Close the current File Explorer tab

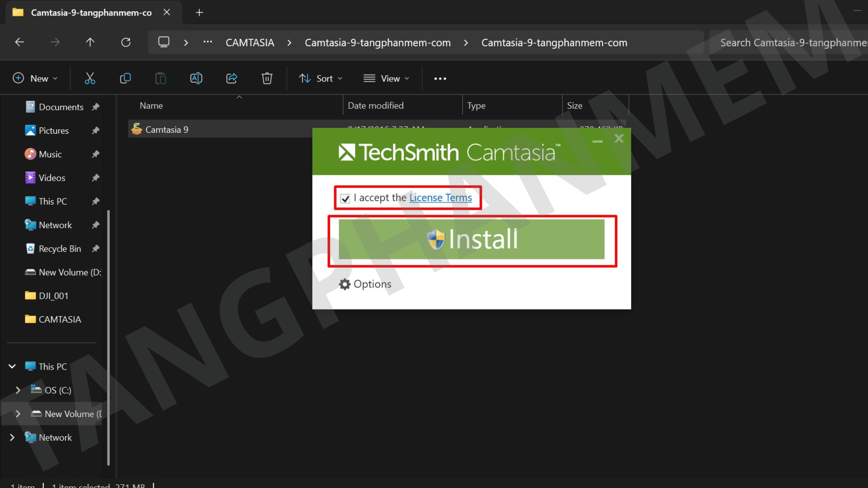[167, 13]
